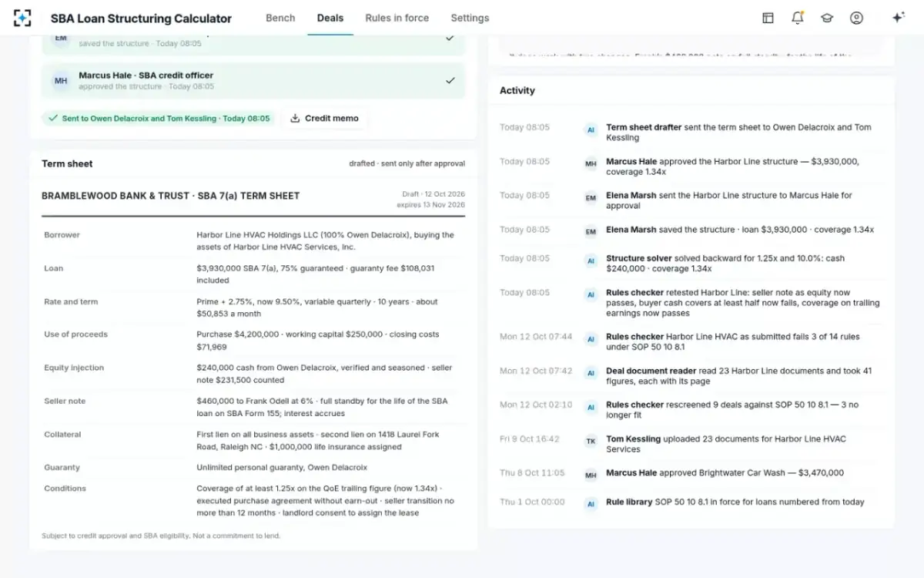Open the sparkle AI assistant icon

click(898, 18)
